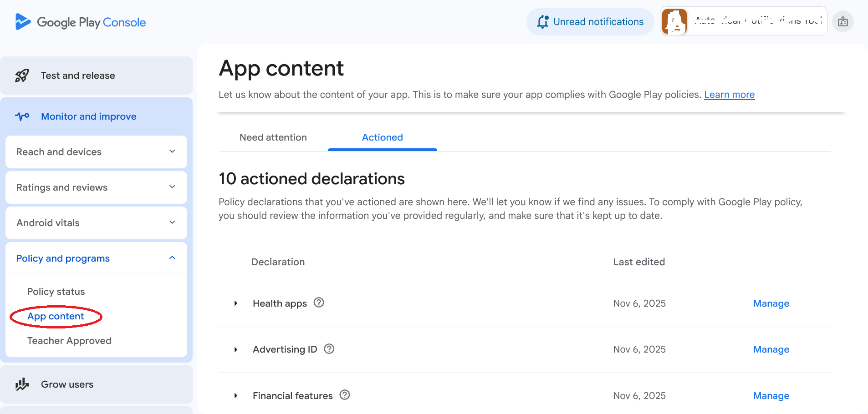Open help icon next to Financial features
The image size is (868, 414).
pos(345,395)
